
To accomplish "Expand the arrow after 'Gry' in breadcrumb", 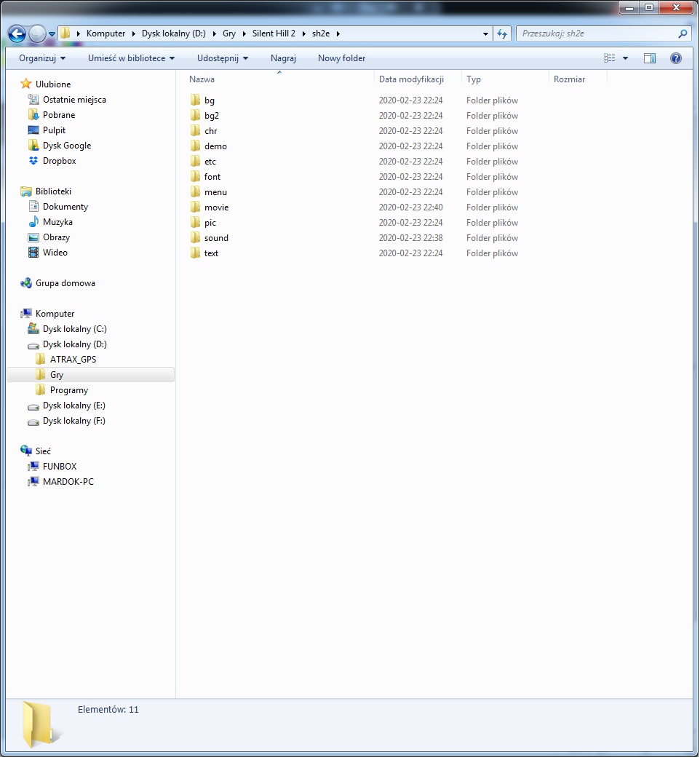I will pyautogui.click(x=244, y=33).
